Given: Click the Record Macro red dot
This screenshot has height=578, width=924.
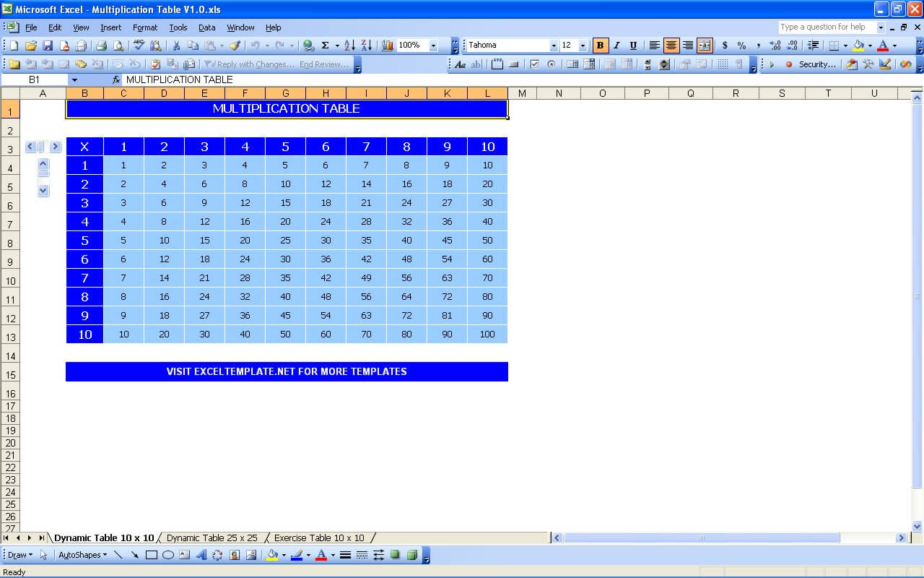Looking at the screenshot, I should 789,64.
